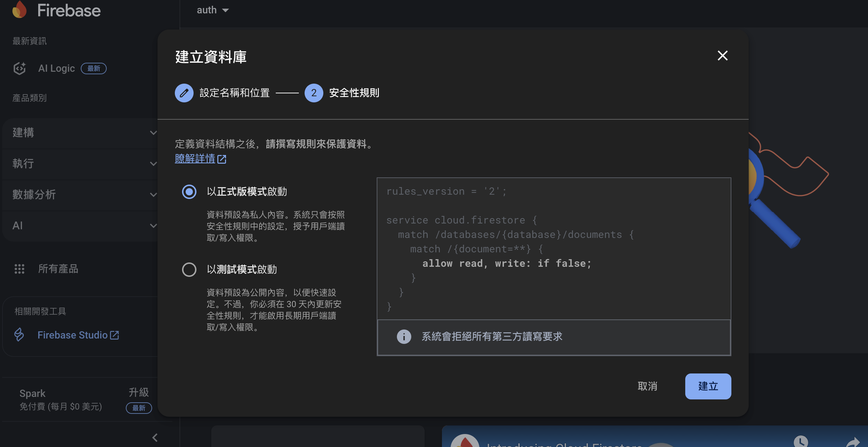Click the Cloud Firestore video avatar thumbnail
The height and width of the screenshot is (447, 868).
(465, 441)
